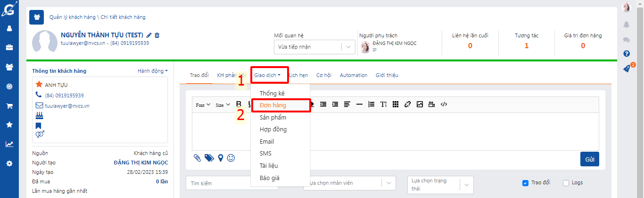
Task: Click the Gửi send button
Action: click(590, 159)
